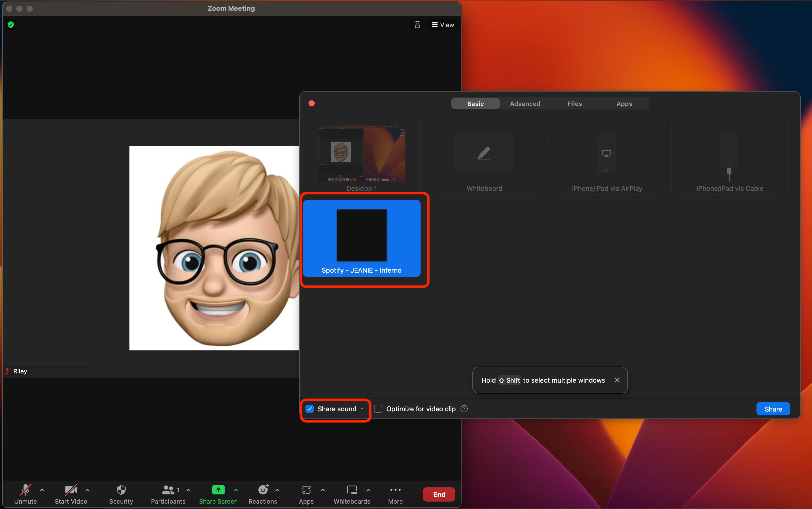
Task: Click the Start Video camera icon
Action: [71, 490]
